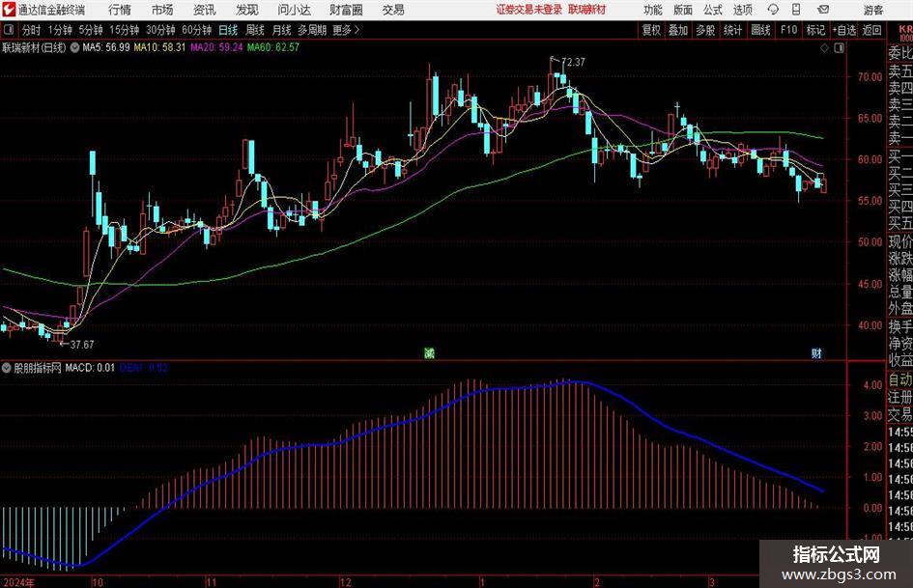Click the 游客 user label

click(873, 10)
